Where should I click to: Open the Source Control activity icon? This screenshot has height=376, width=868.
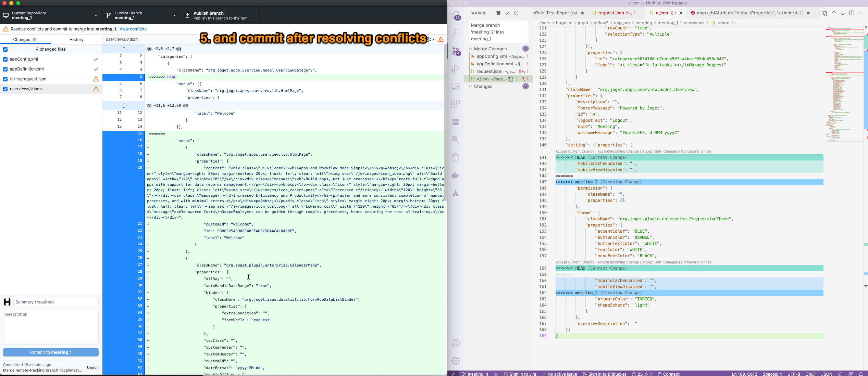pyautogui.click(x=456, y=51)
